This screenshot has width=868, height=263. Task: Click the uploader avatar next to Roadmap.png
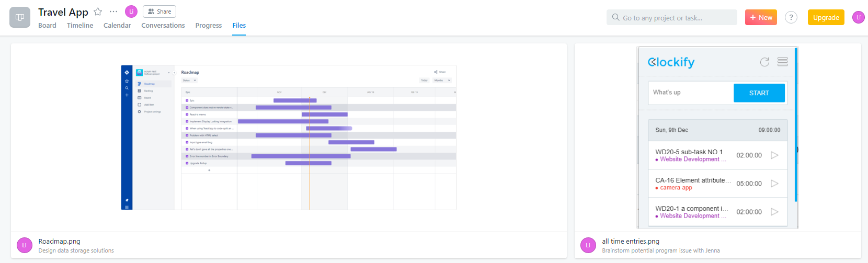25,245
